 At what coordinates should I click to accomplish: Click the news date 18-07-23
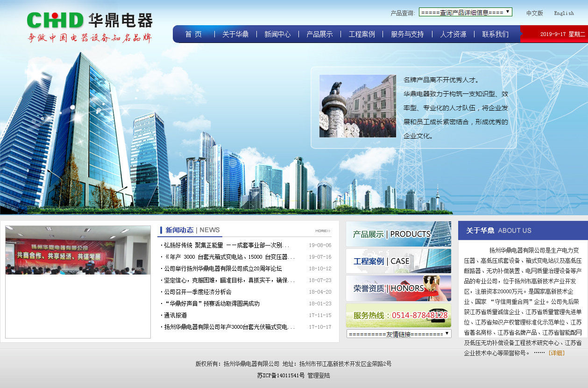click(320, 280)
